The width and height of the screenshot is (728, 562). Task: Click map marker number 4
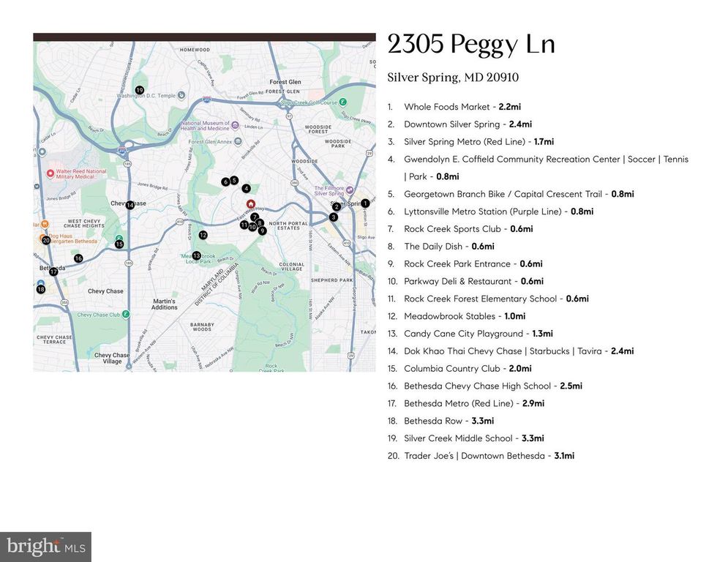246,188
